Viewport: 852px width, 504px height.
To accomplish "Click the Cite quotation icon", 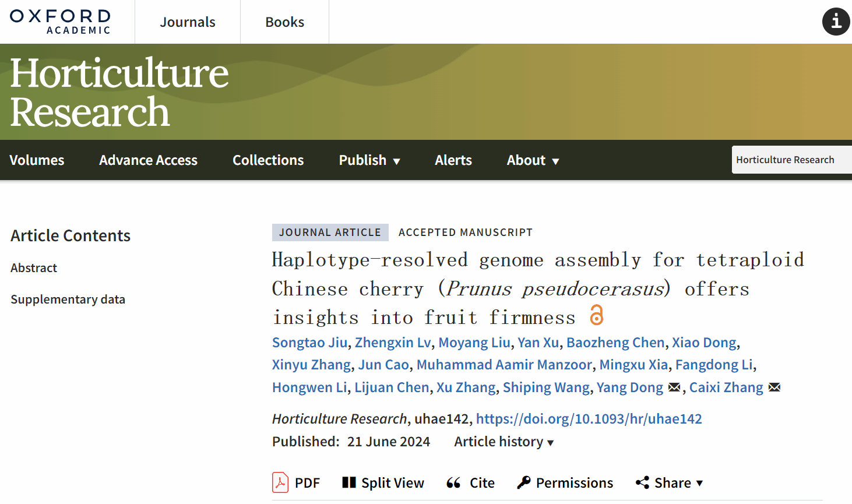I will click(x=453, y=482).
